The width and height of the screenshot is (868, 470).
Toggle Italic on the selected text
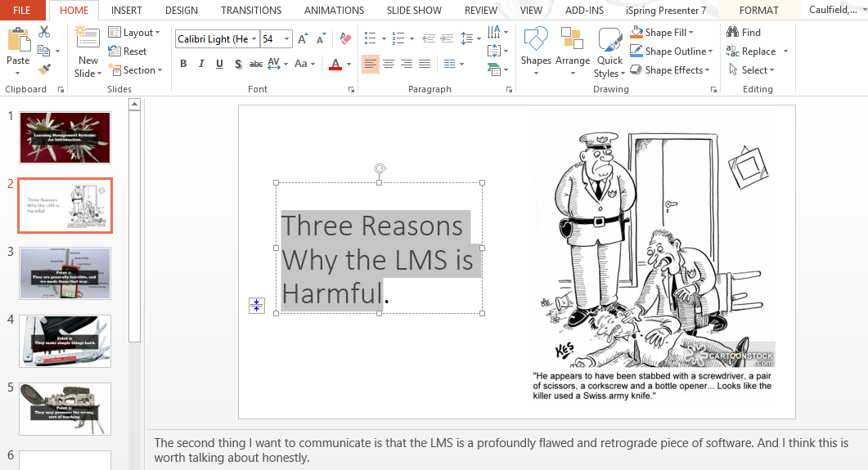[x=201, y=64]
